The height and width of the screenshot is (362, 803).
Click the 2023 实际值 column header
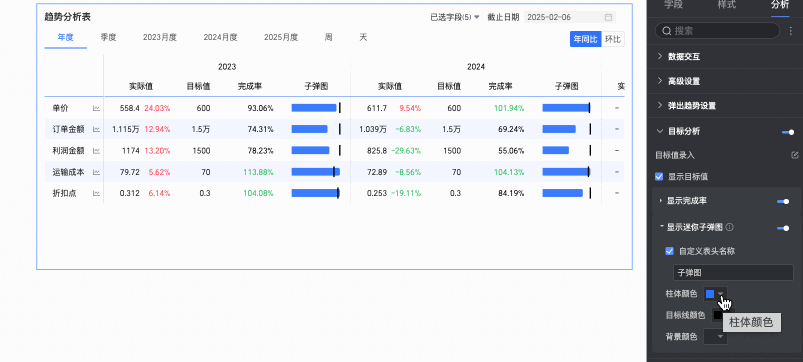click(141, 87)
